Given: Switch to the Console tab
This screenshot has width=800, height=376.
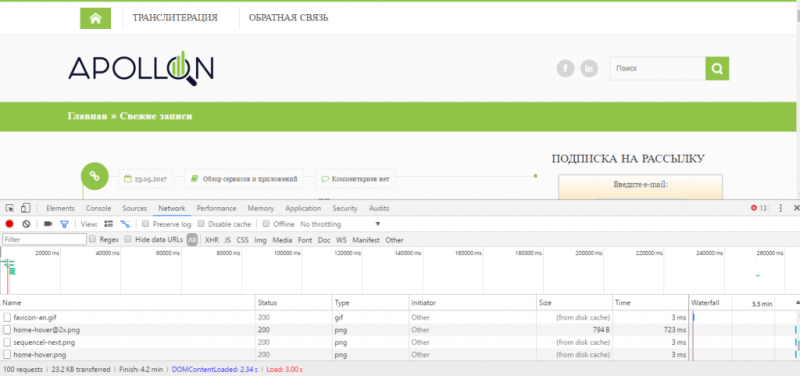Looking at the screenshot, I should coord(98,208).
